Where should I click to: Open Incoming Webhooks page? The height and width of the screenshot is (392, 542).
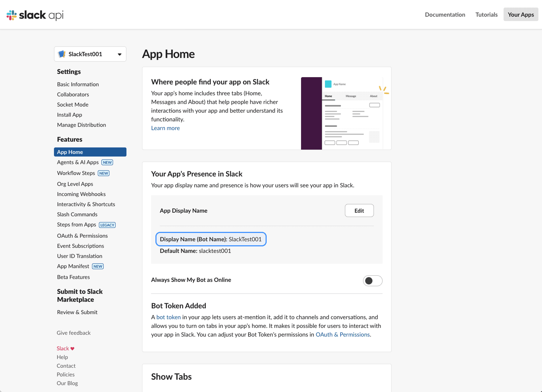pos(82,194)
